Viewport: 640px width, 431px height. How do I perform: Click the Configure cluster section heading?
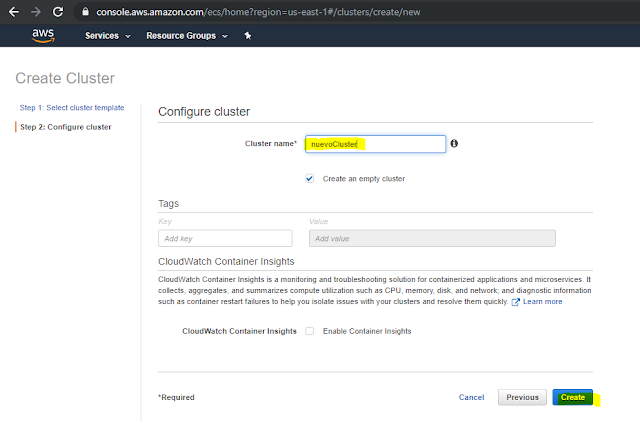pyautogui.click(x=204, y=111)
